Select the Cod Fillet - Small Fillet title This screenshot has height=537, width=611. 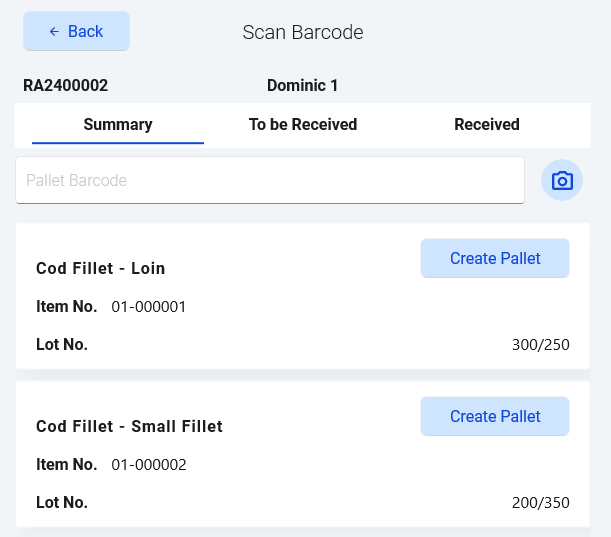[129, 426]
